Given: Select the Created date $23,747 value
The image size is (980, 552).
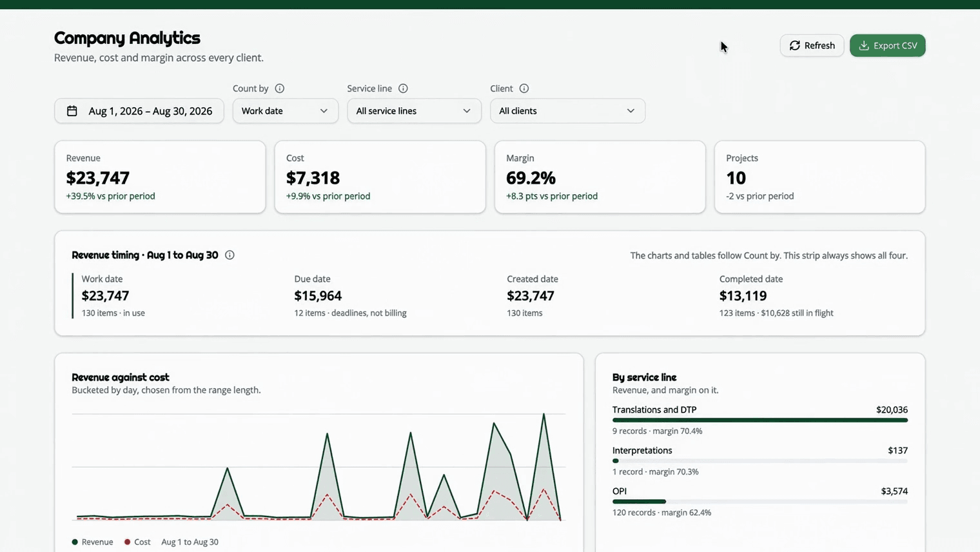Looking at the screenshot, I should 531,296.
